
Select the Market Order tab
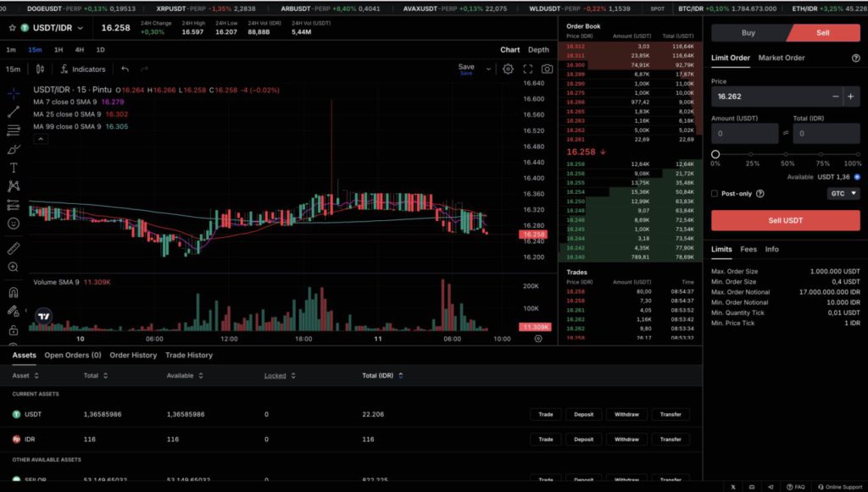pyautogui.click(x=781, y=58)
